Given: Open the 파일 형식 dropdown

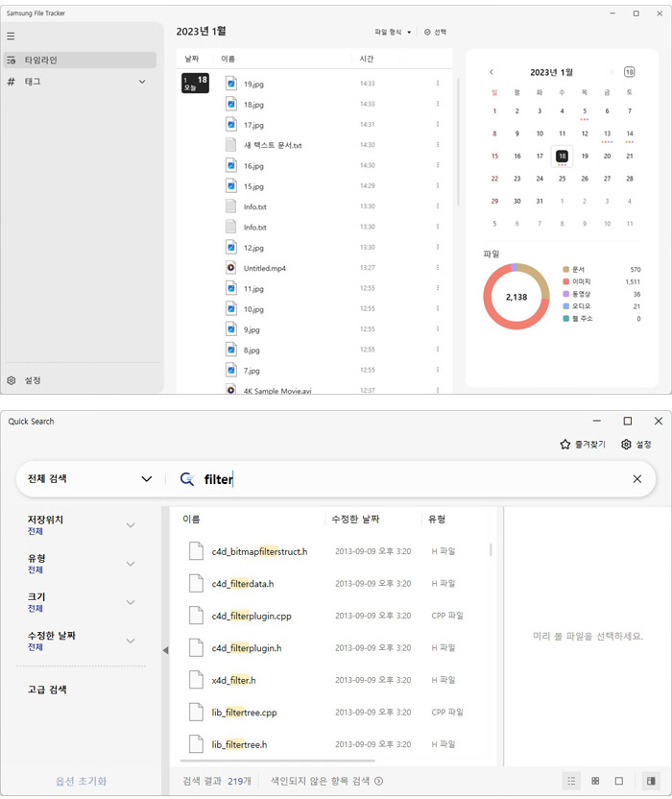Looking at the screenshot, I should 393,32.
